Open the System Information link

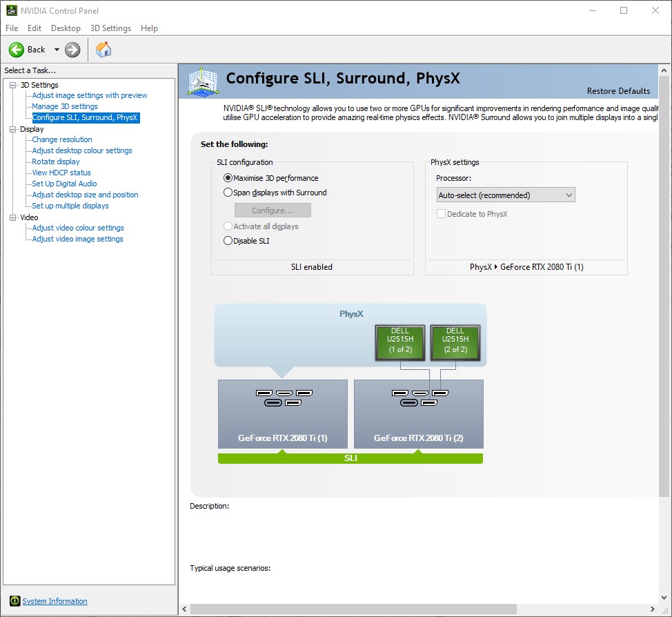pos(55,601)
